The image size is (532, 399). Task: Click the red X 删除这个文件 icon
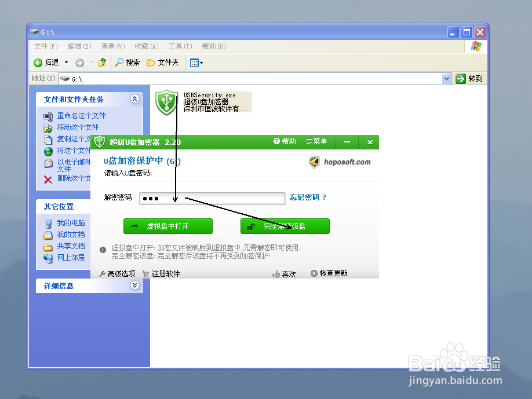pos(48,180)
